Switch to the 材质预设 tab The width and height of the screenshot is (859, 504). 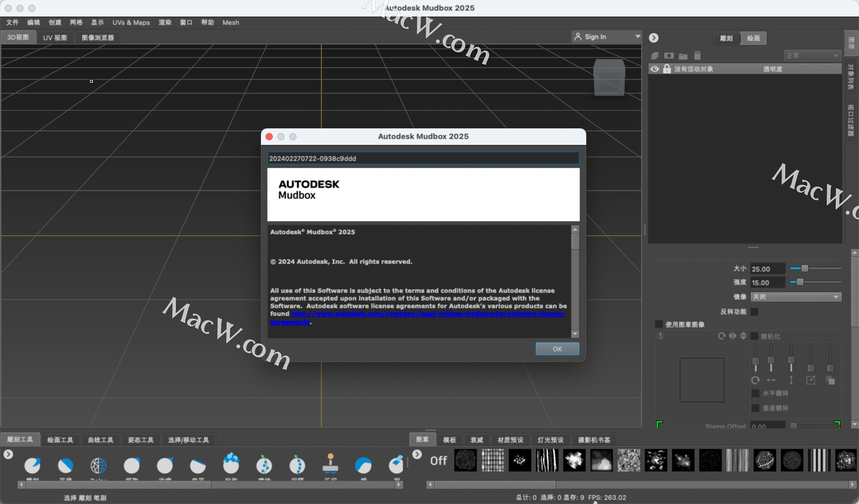(x=510, y=440)
